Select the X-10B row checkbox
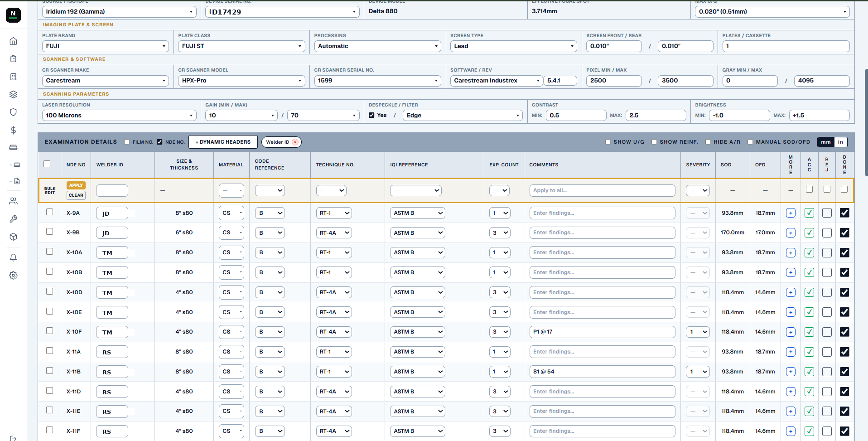868x441 pixels. coord(49,271)
